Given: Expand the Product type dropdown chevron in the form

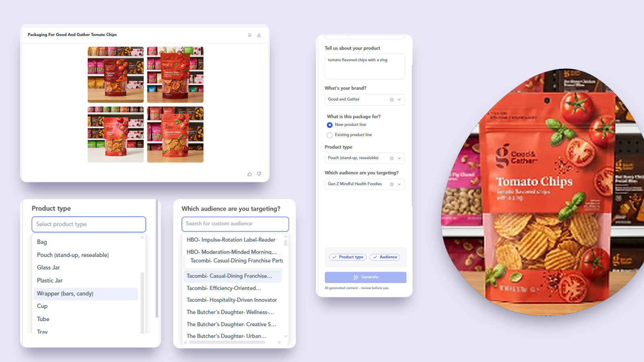Looking at the screenshot, I should (x=399, y=158).
